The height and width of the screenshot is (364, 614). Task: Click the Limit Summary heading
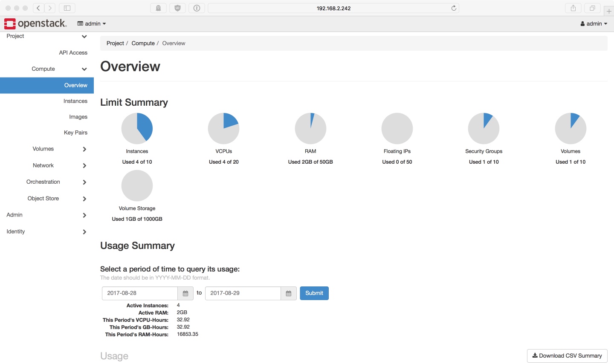pos(134,103)
